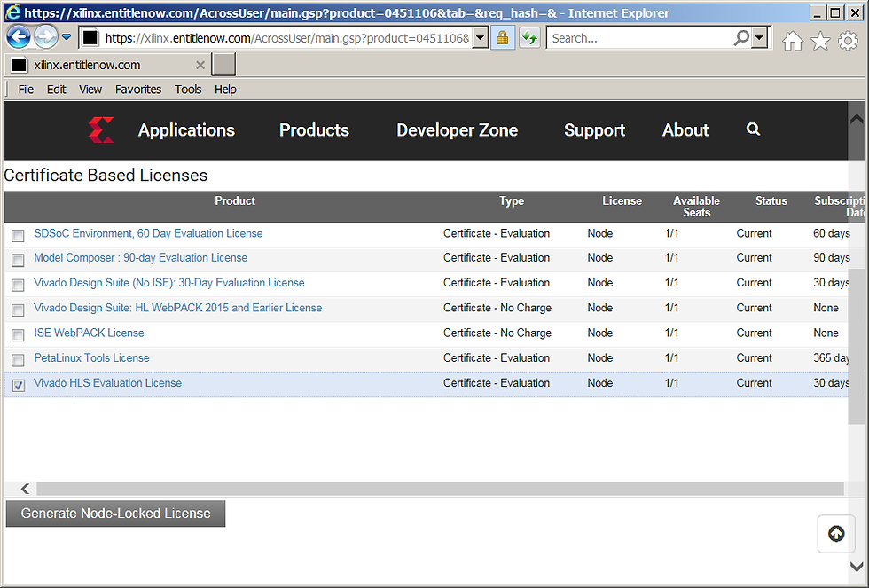The height and width of the screenshot is (588, 869).
Task: Click the horizontal scrollbar track
Action: [440, 489]
